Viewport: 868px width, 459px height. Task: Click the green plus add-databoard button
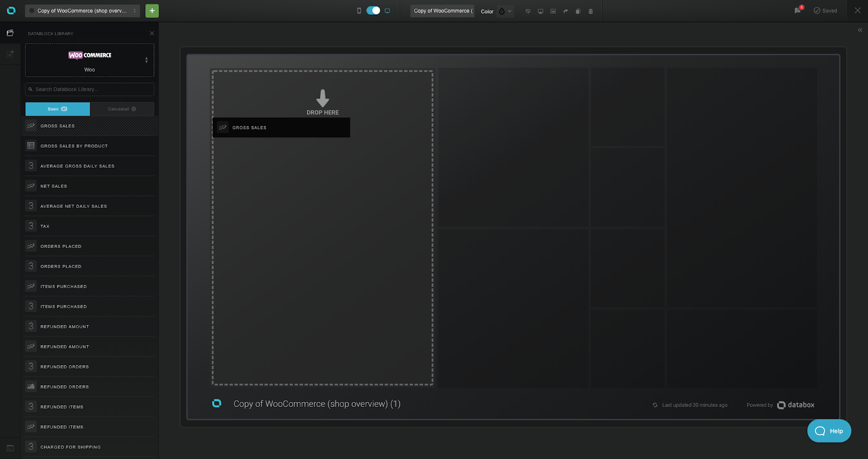pyautogui.click(x=152, y=10)
